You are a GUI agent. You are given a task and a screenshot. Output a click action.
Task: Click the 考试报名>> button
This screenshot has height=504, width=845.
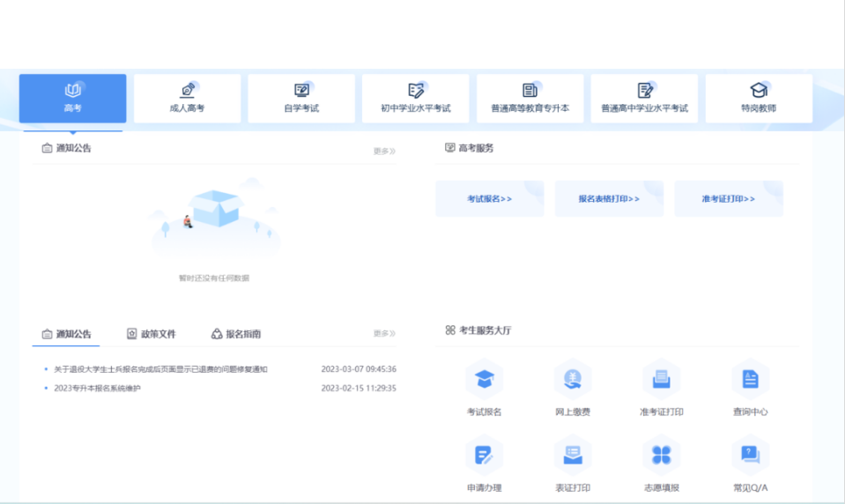coord(490,199)
